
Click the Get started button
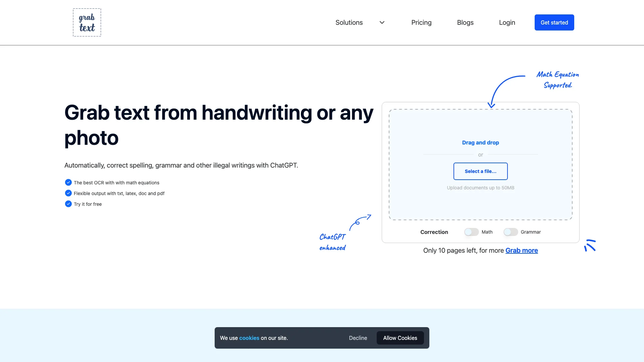coord(554,22)
